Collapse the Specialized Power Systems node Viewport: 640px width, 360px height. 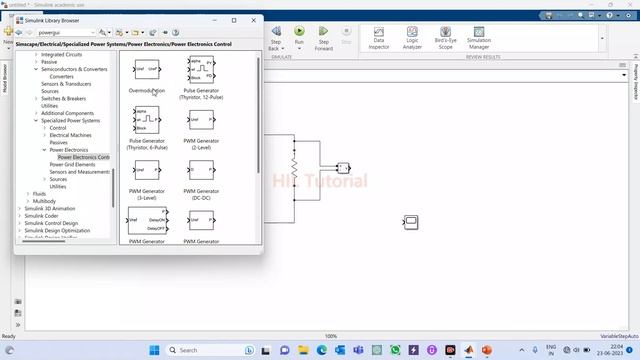coord(36,120)
